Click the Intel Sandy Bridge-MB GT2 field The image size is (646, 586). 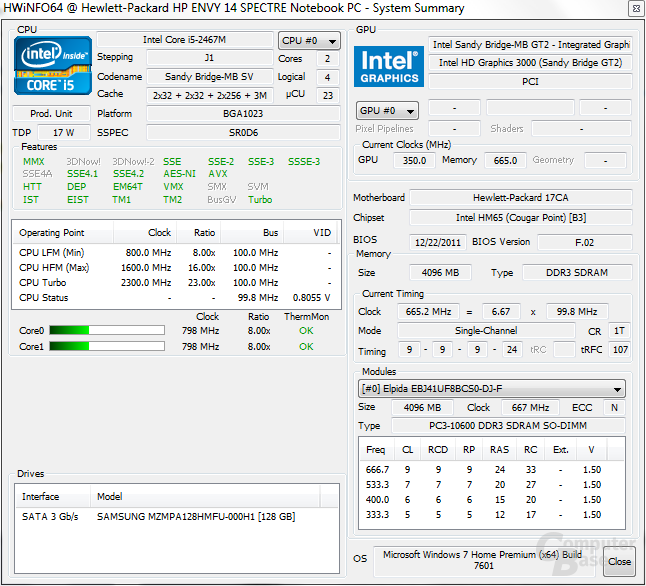(x=530, y=45)
